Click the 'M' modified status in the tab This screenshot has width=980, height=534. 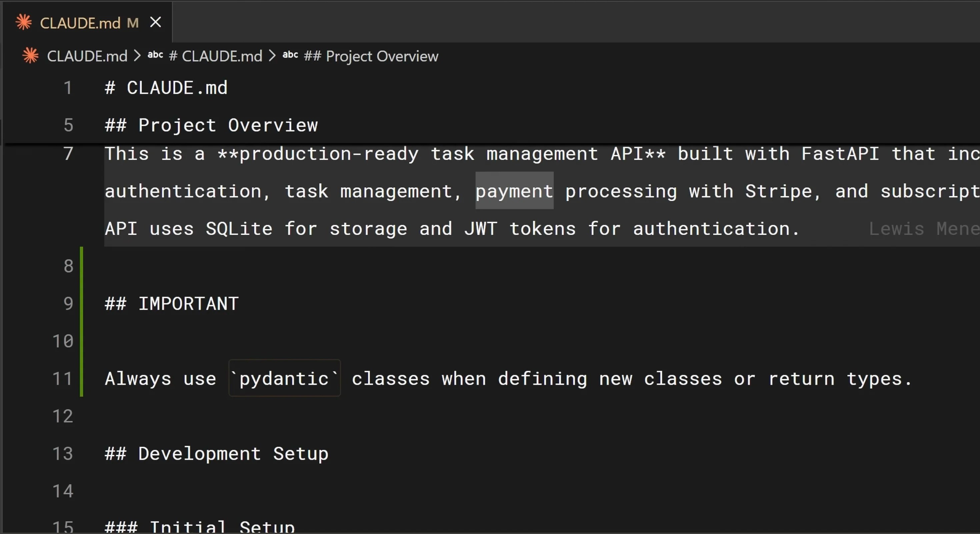[x=133, y=23]
